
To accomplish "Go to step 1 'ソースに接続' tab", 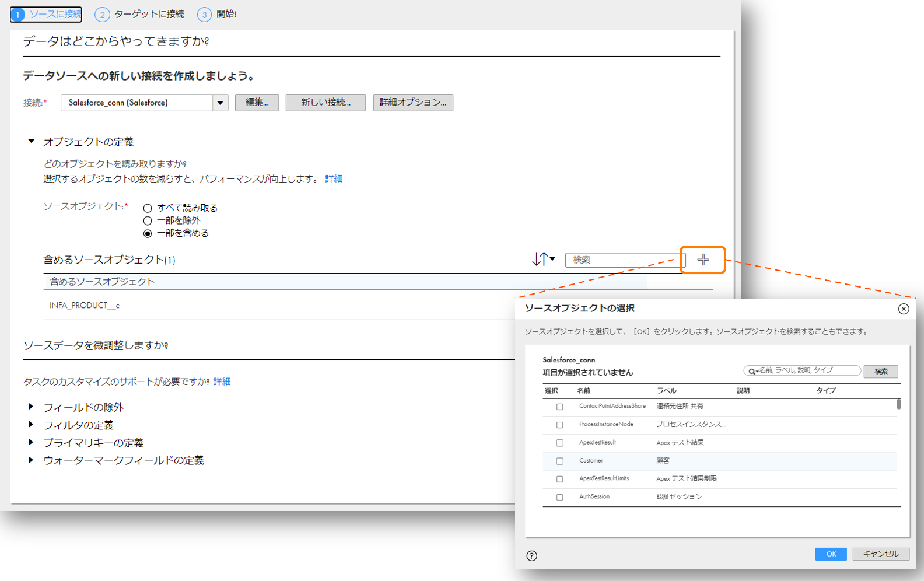I will pos(46,14).
